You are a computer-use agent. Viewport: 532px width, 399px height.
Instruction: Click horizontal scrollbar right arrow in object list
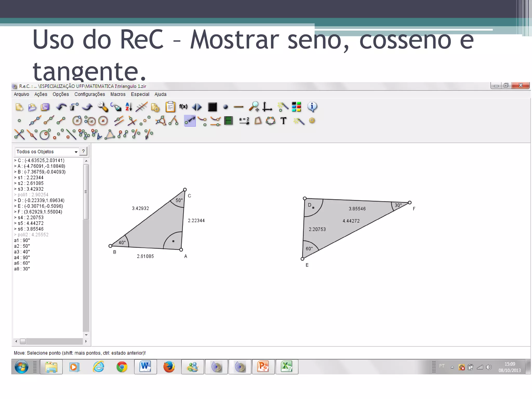click(86, 341)
